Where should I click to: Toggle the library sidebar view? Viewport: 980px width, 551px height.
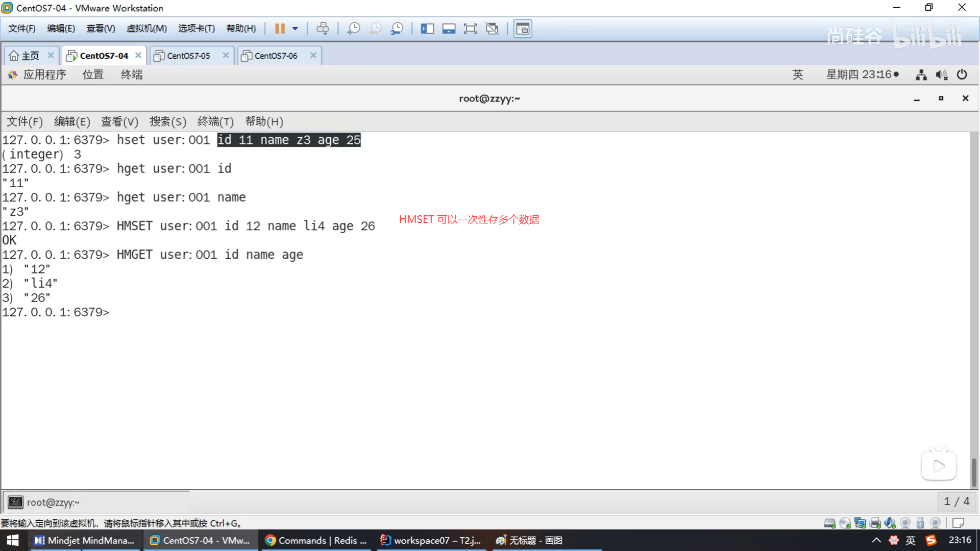point(427,29)
